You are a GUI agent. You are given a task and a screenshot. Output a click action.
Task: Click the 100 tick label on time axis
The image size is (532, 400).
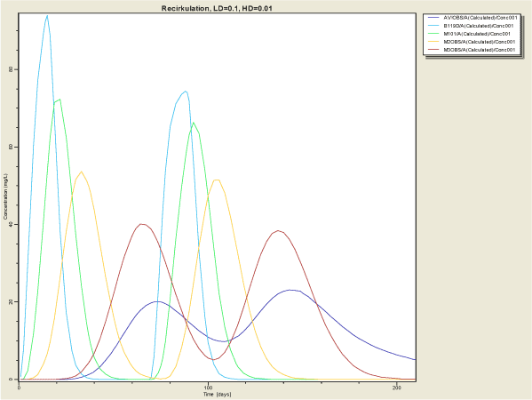[x=208, y=388]
